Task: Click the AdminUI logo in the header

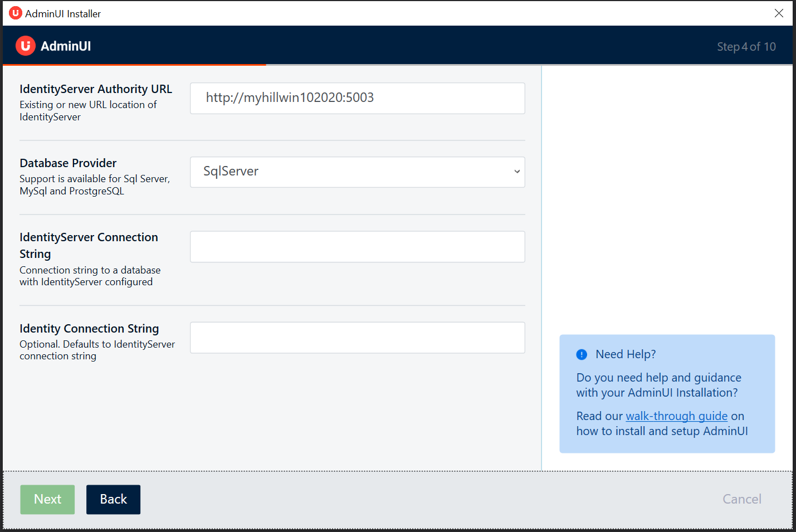Action: coord(26,46)
